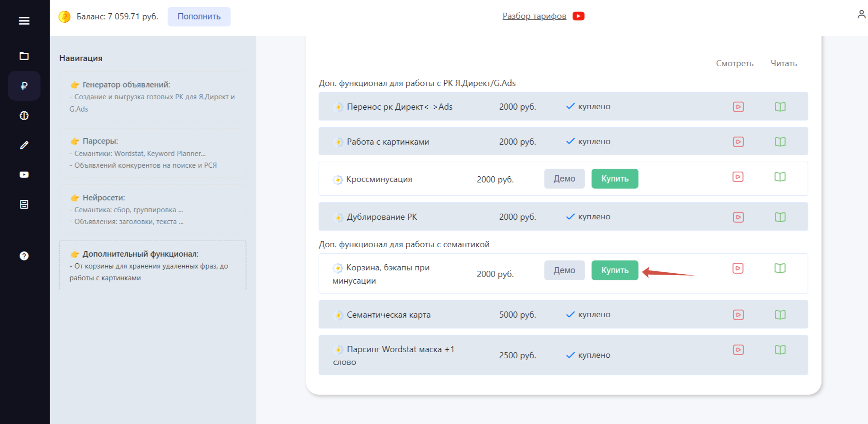Click Купить for Кроссминусация
Viewport: 868px width, 424px height.
pyautogui.click(x=615, y=179)
